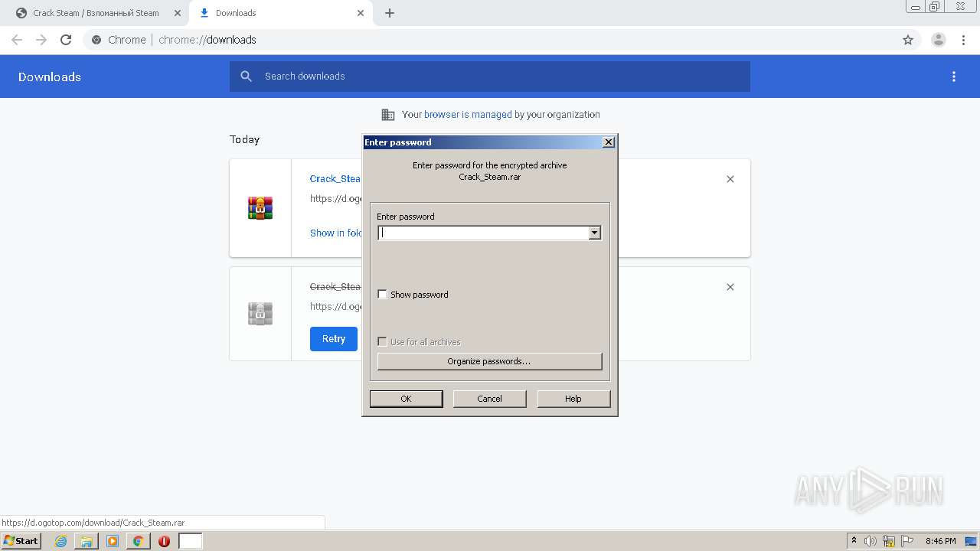Image resolution: width=980 pixels, height=551 pixels.
Task: Open Internet Explorer from the taskbar
Action: click(x=60, y=541)
